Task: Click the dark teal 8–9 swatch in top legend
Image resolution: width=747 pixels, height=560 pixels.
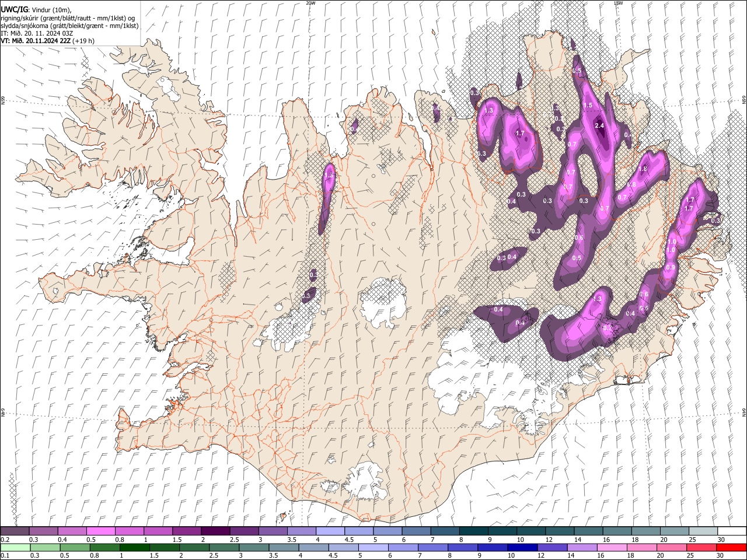Action: click(x=474, y=531)
